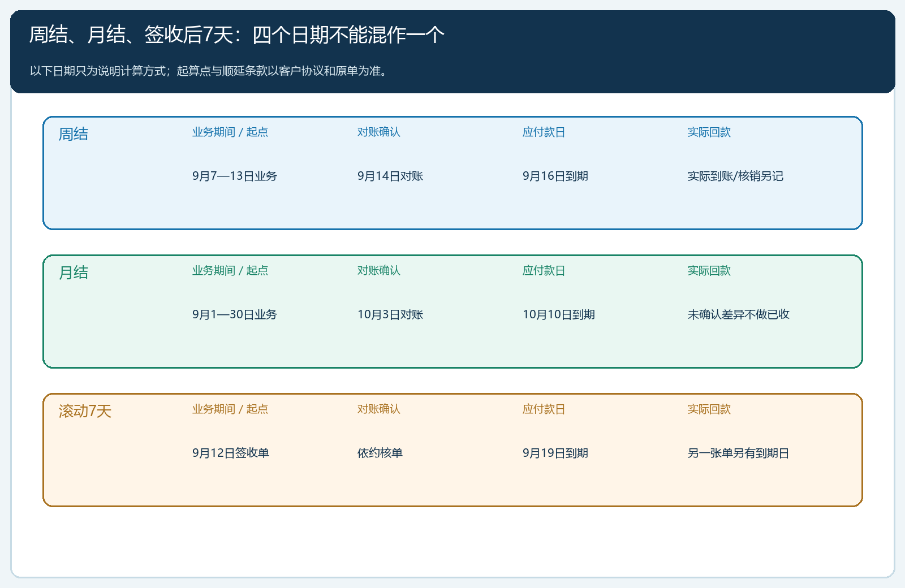The width and height of the screenshot is (905, 588).
Task: Select the text 10月3日对账
Action: click(390, 315)
